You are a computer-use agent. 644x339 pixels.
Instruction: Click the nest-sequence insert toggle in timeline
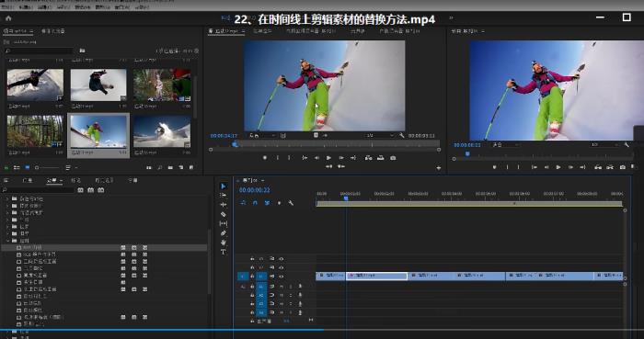(243, 203)
